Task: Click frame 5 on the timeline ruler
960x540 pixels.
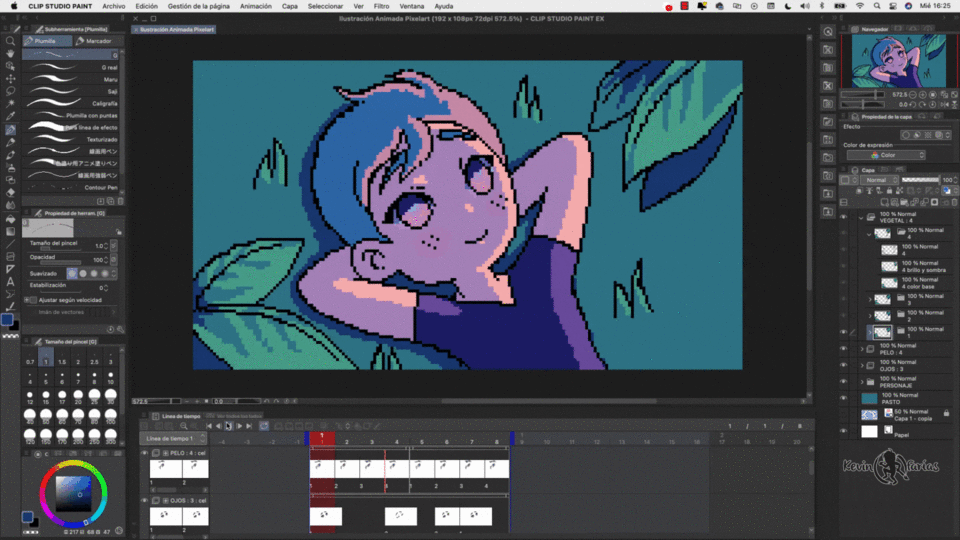Action: coord(421,441)
